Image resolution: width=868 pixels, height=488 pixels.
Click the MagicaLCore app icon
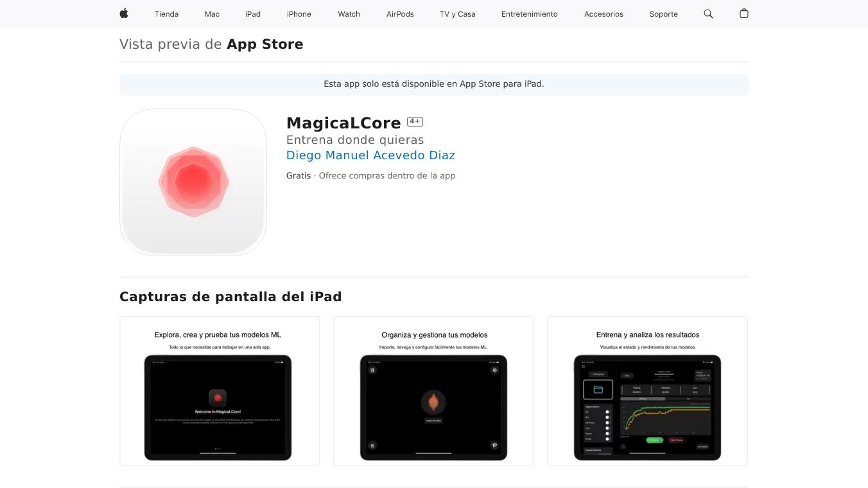click(193, 182)
